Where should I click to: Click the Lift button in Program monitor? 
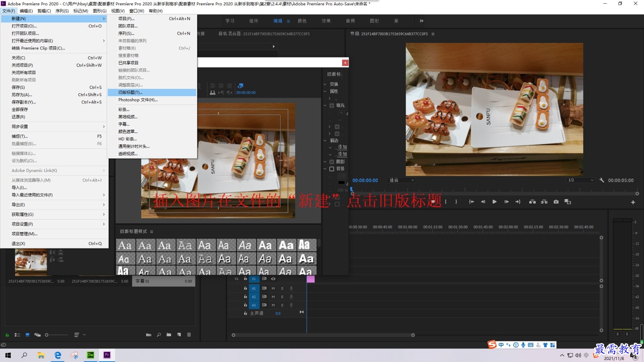click(532, 202)
